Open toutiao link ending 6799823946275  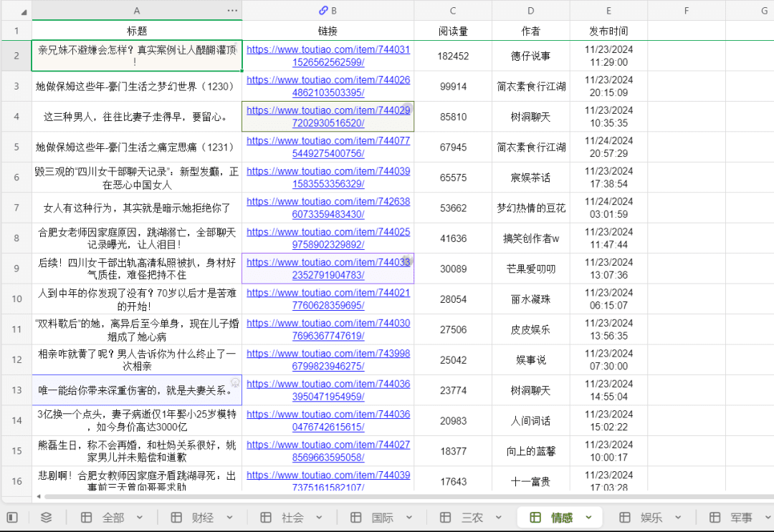point(328,360)
